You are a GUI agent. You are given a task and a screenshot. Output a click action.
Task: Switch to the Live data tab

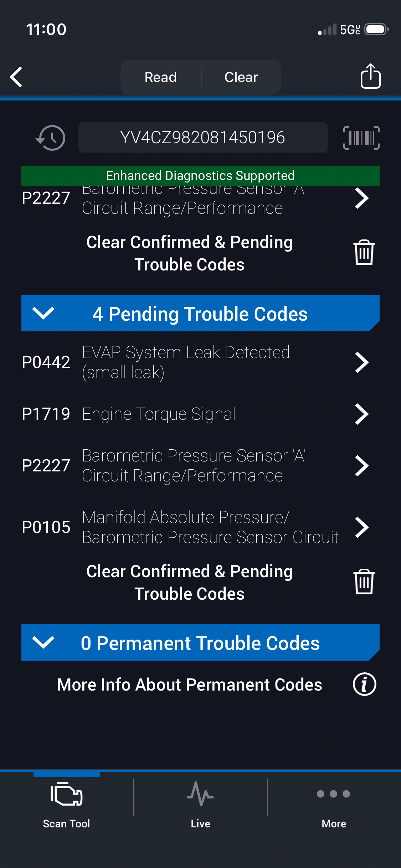[x=200, y=802]
